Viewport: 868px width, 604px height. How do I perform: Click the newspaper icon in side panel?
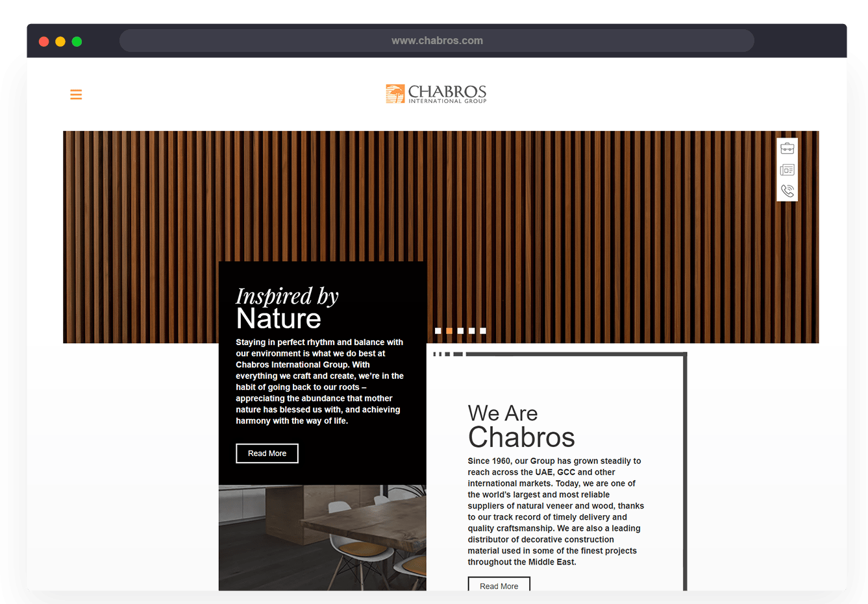(x=787, y=170)
